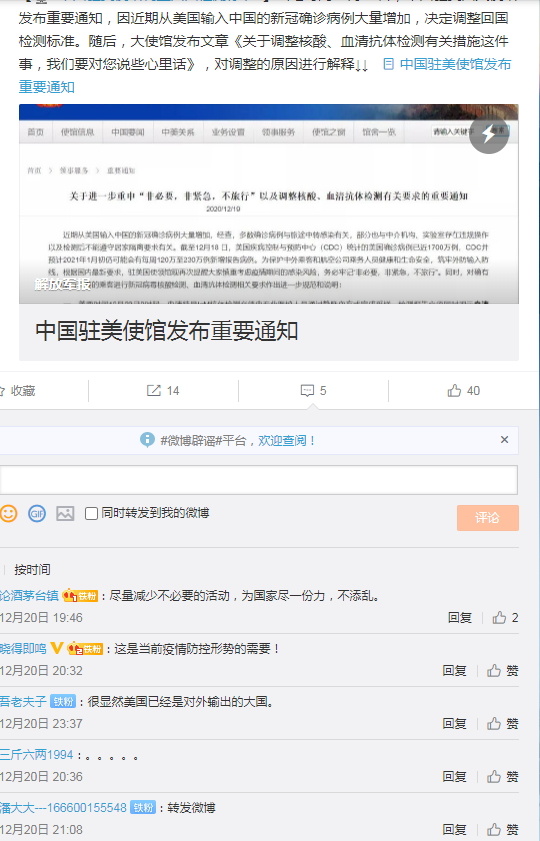Viewport: 540px width, 841px height.
Task: Like the 12月20日 21:08 comment
Action: point(502,830)
